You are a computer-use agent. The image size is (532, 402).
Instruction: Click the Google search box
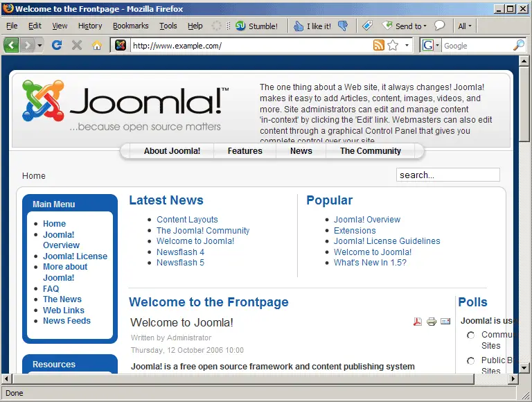(477, 45)
